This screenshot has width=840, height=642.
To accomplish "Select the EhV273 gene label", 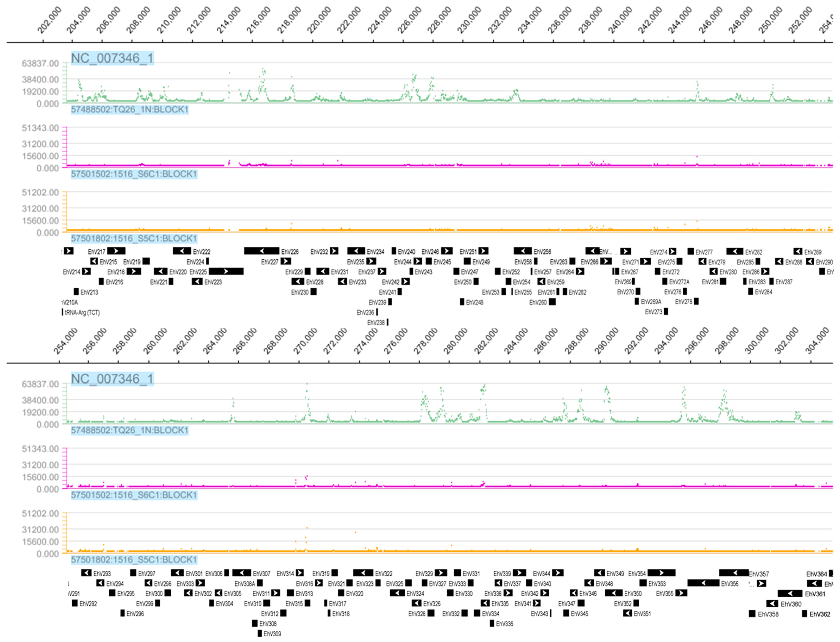I will coord(654,312).
